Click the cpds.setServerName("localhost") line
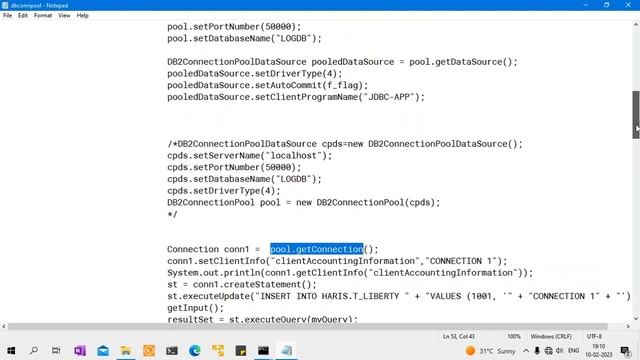Screen dimensions: 640x360 (x=249, y=156)
